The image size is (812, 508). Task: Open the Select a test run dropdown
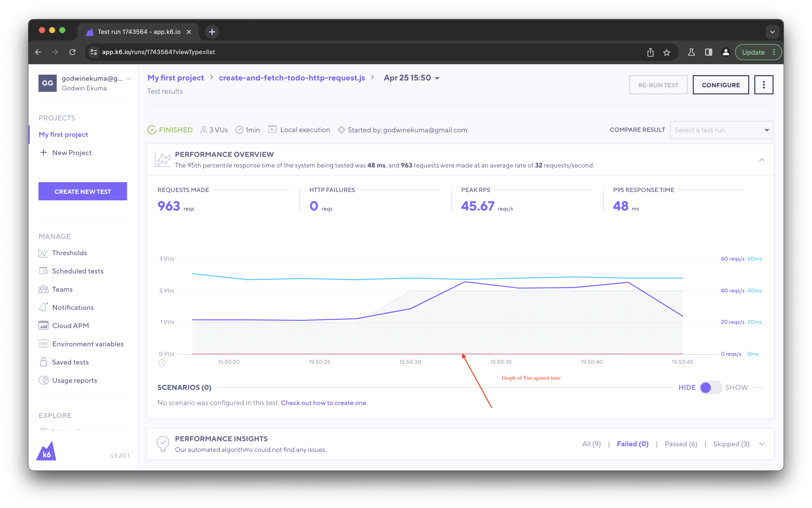tap(721, 130)
